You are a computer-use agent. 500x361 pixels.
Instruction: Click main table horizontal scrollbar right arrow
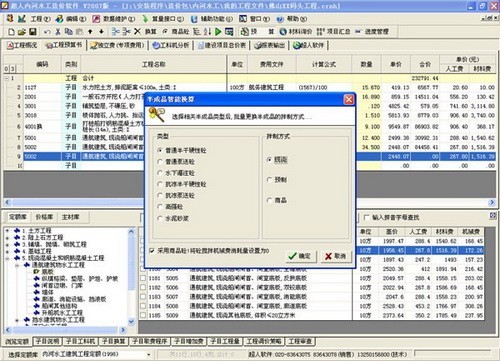tap(492, 202)
